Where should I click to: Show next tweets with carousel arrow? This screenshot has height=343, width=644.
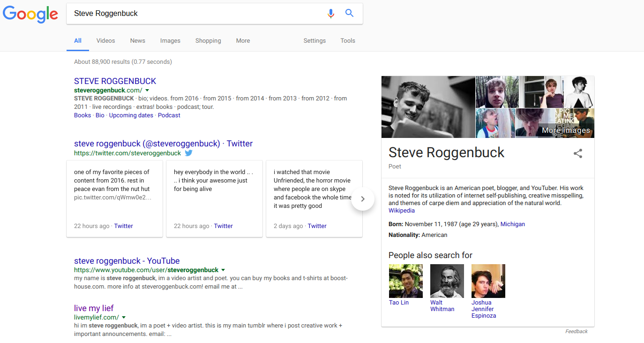tap(362, 199)
